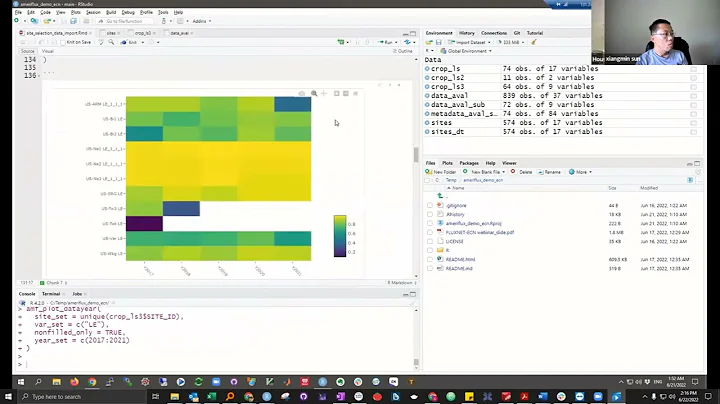
Task: Expand the data_aval data object
Action: pyautogui.click(x=428, y=96)
